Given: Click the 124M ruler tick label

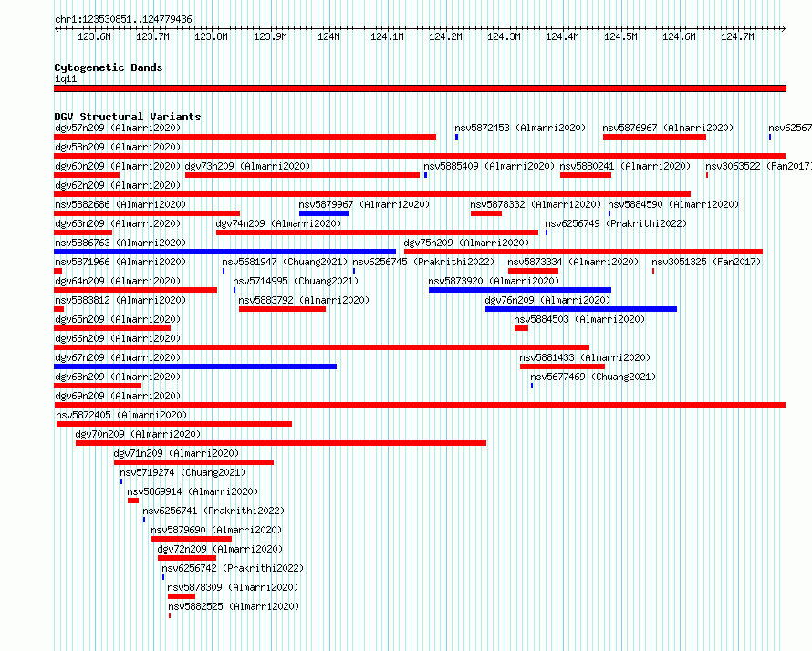Looking at the screenshot, I should click(328, 36).
